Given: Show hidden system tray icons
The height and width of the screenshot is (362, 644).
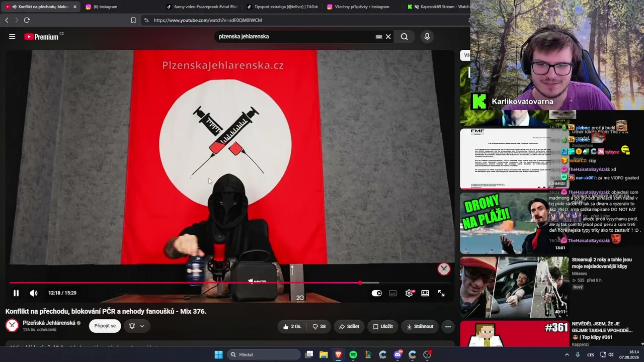Looking at the screenshot, I should coord(567,354).
